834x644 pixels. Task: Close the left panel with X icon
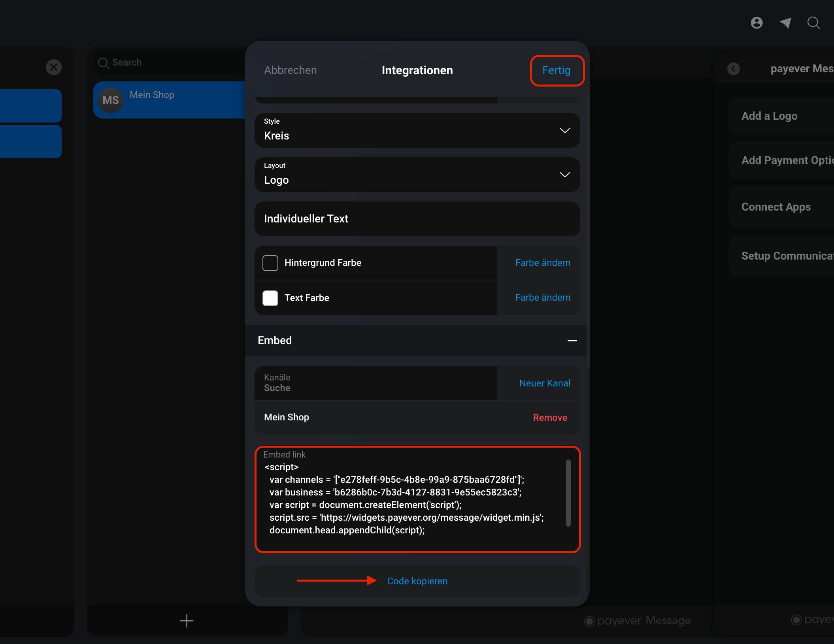(x=54, y=67)
